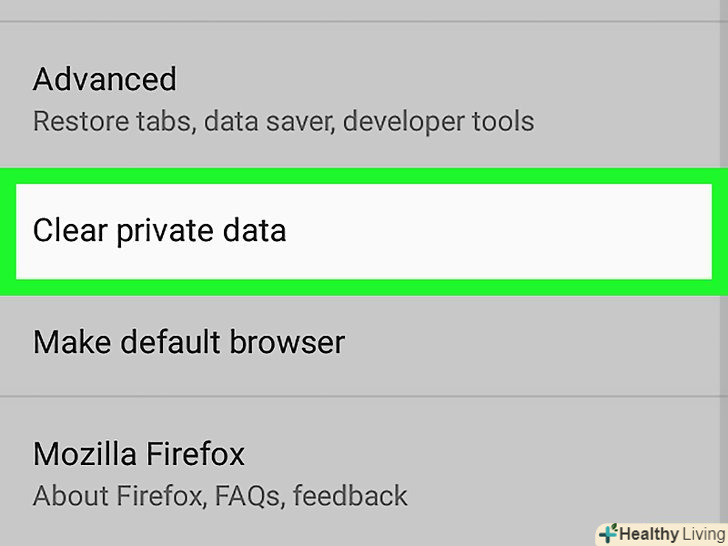The height and width of the screenshot is (546, 728).
Task: Tap the Clear private data option
Action: tap(364, 231)
